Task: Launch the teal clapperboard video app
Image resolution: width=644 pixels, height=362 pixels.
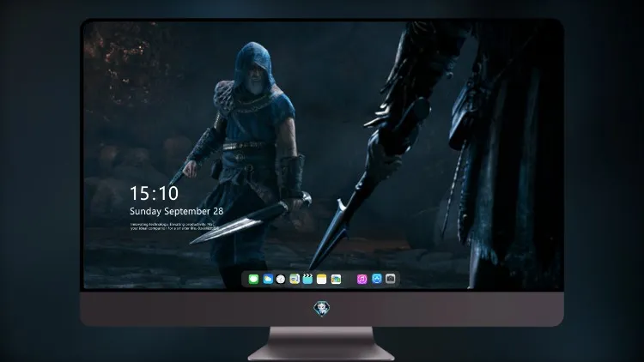Action: 307,279
